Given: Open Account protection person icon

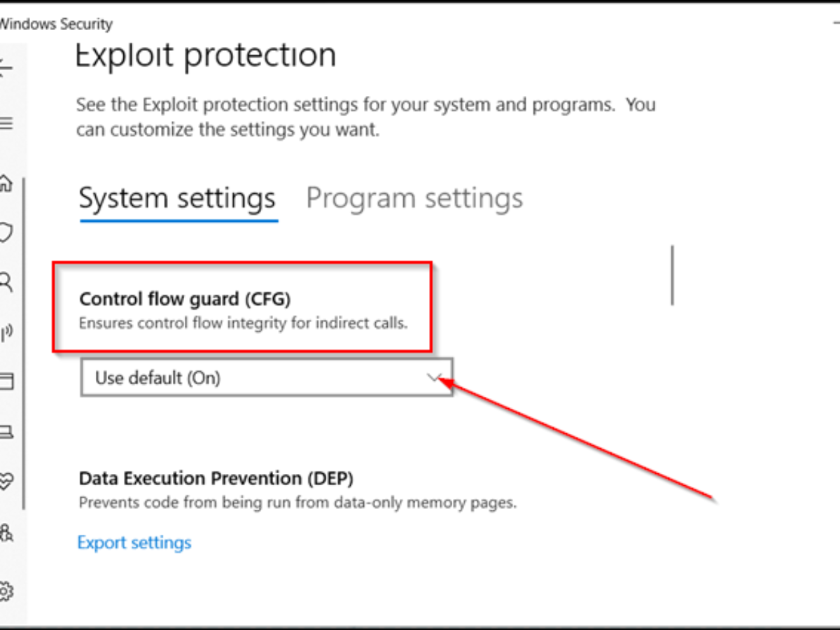Looking at the screenshot, I should (6, 282).
